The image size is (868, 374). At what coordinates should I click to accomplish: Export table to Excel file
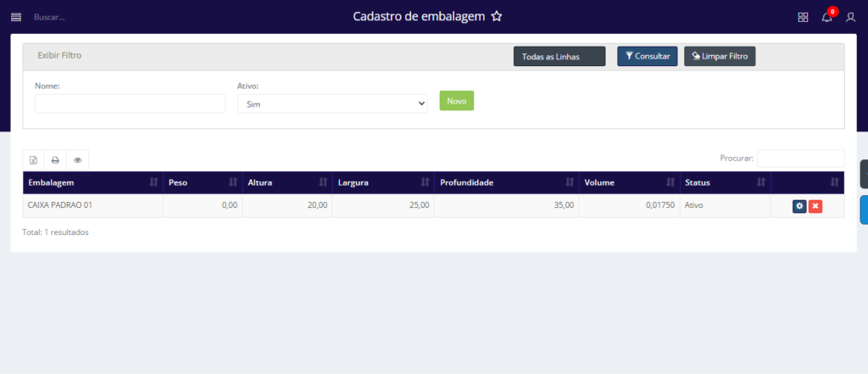coord(33,159)
